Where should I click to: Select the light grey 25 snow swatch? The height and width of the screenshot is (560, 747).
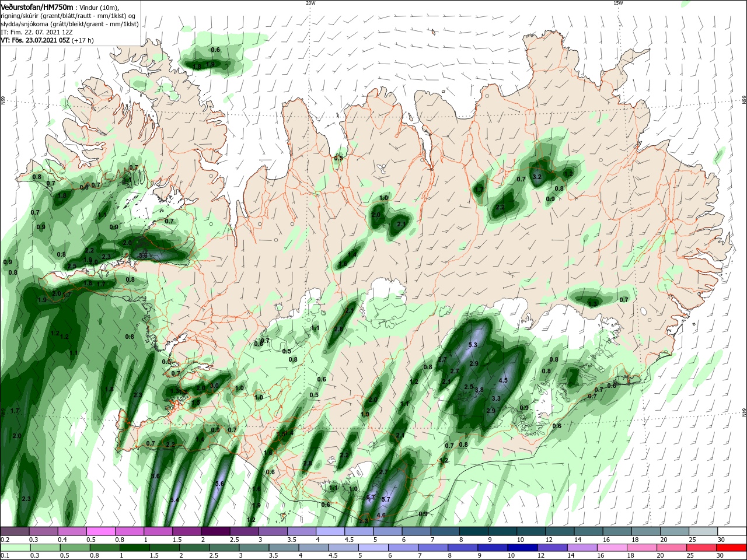click(703, 531)
